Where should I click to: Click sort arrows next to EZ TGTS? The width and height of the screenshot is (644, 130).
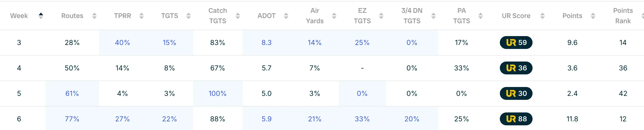click(381, 16)
